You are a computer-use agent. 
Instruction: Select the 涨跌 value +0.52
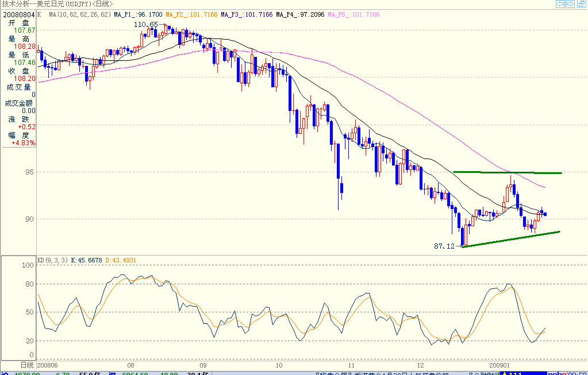click(x=26, y=126)
